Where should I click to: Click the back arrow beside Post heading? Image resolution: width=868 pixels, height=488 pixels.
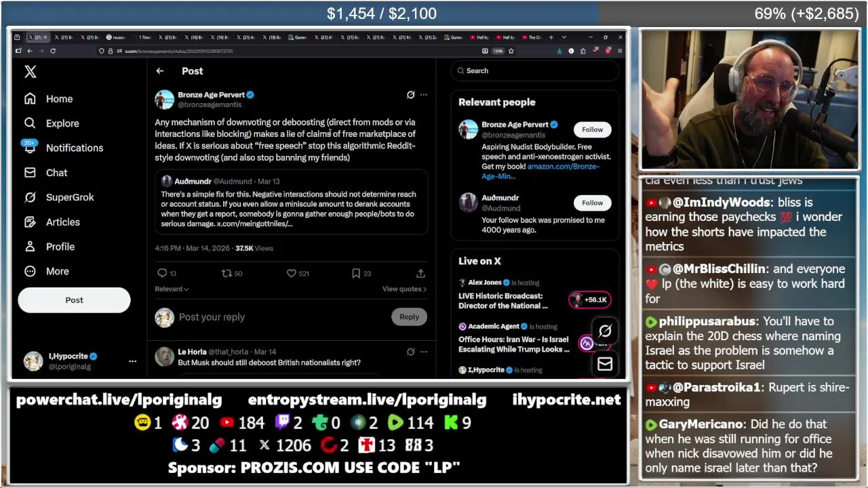coord(160,71)
